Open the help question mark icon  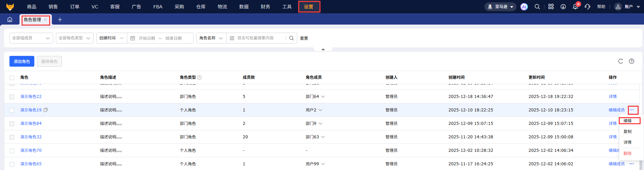[632, 61]
